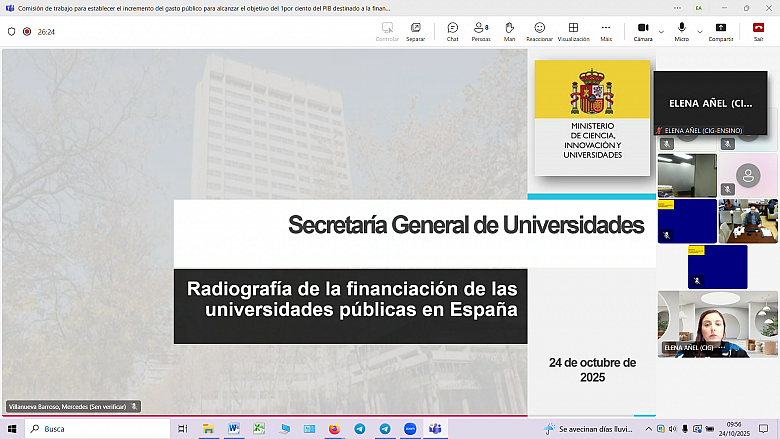Toggle the Micro mute state

click(682, 30)
